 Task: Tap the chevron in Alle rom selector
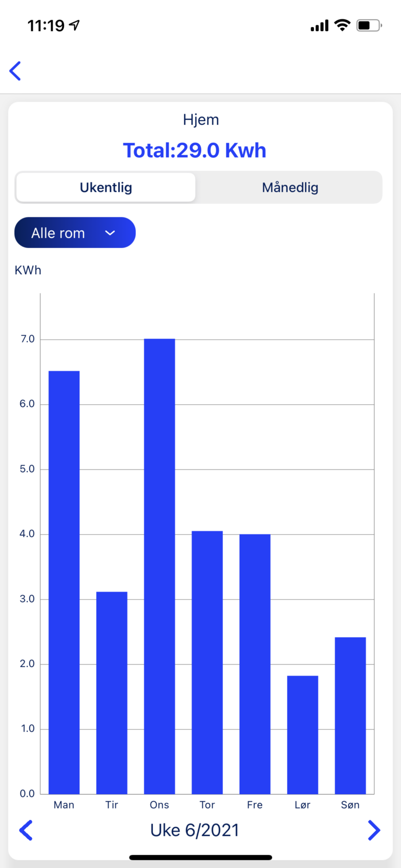point(110,233)
